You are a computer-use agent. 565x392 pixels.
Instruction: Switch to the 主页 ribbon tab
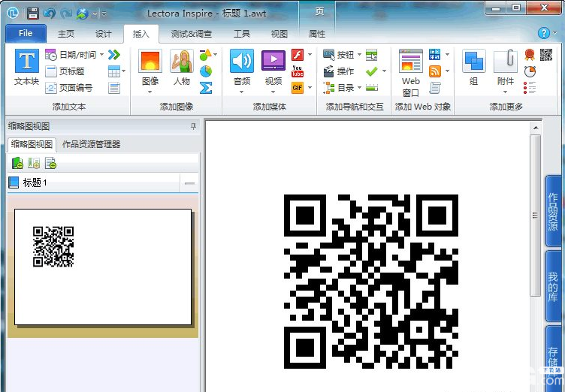(66, 34)
